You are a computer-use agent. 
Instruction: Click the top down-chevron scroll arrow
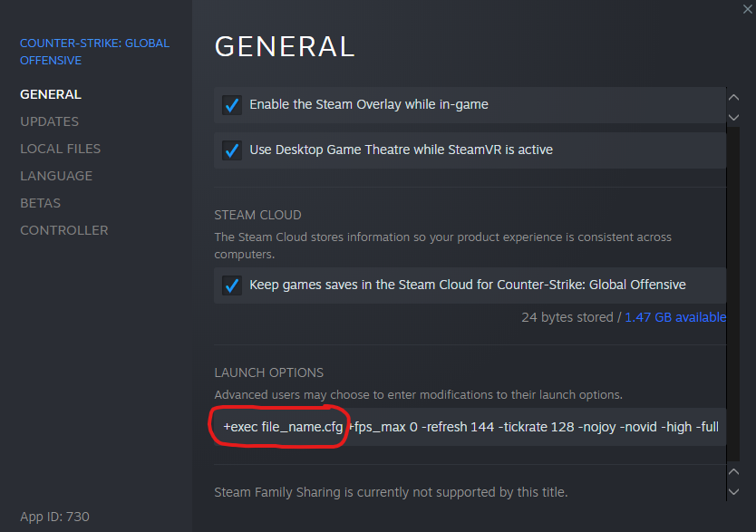coord(734,117)
